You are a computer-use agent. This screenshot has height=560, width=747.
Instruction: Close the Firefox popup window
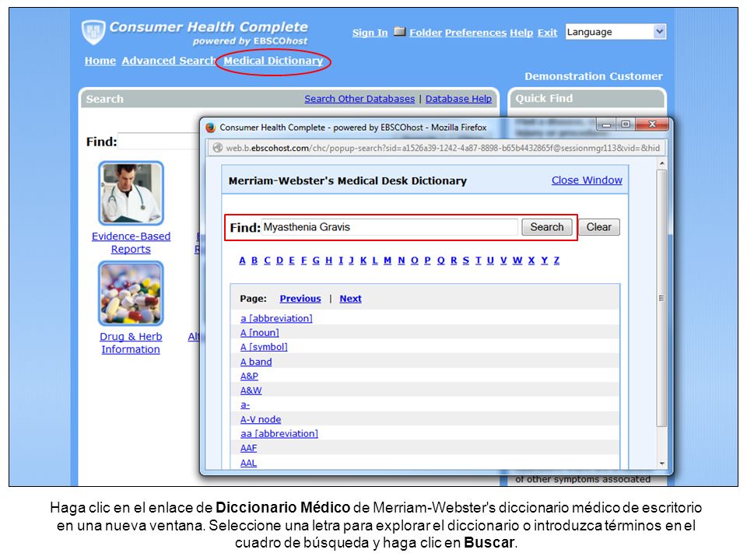652,124
